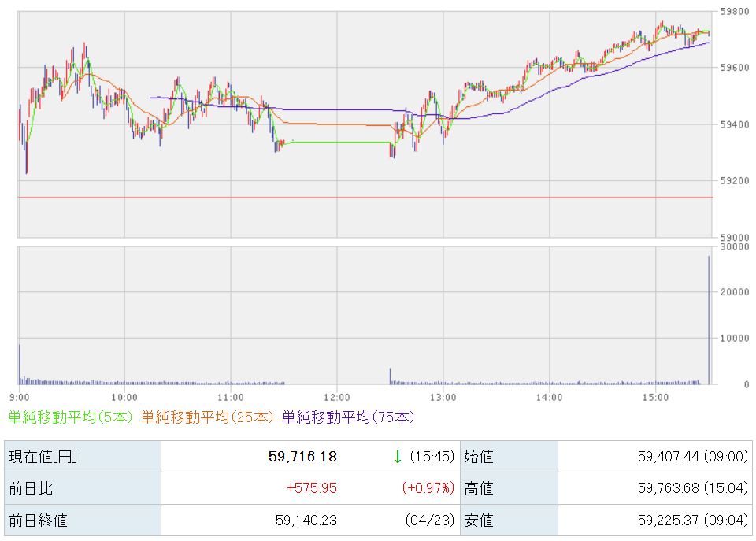Viewport: 756px width, 541px height.
Task: Click the 単純移動平均(5本) green legend label
Action: click(x=70, y=417)
